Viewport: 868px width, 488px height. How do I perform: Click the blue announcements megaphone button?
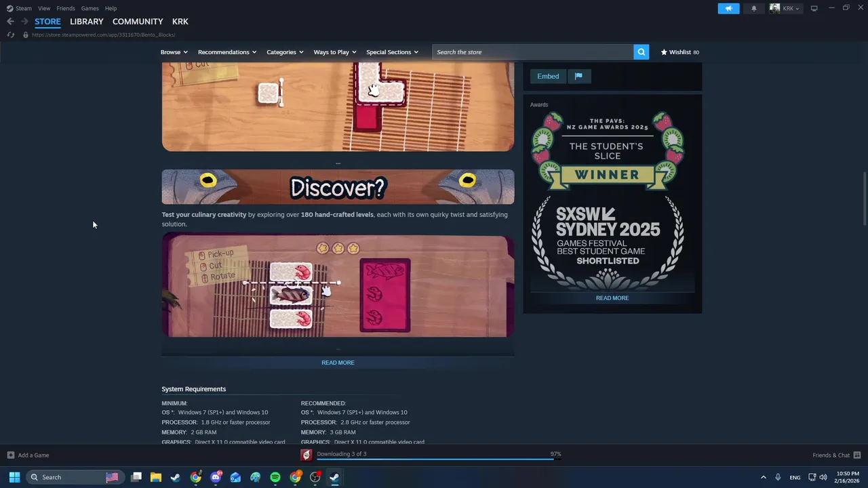pos(728,8)
